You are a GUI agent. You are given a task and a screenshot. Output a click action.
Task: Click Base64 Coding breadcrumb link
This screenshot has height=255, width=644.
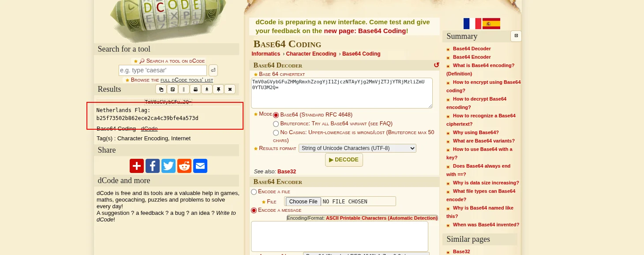click(x=361, y=54)
